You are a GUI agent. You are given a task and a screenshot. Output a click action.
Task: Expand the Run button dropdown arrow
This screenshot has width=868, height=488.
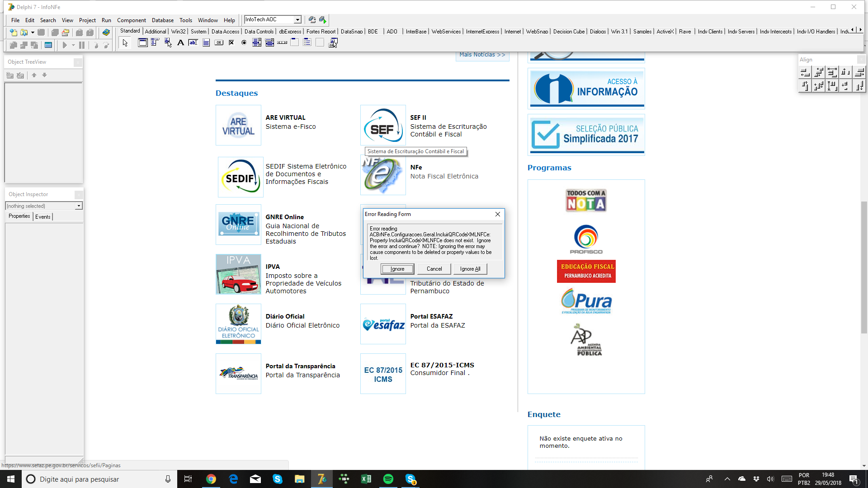pos(73,45)
